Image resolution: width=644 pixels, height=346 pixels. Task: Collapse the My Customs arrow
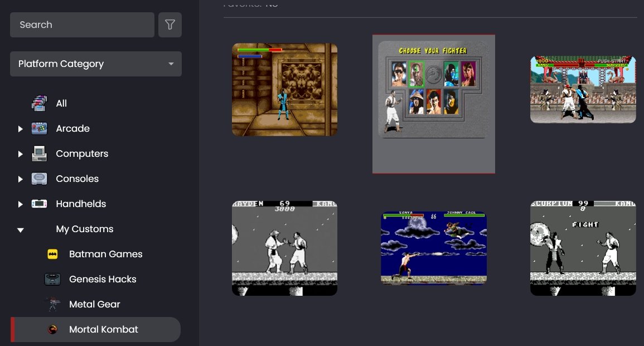[20, 230]
